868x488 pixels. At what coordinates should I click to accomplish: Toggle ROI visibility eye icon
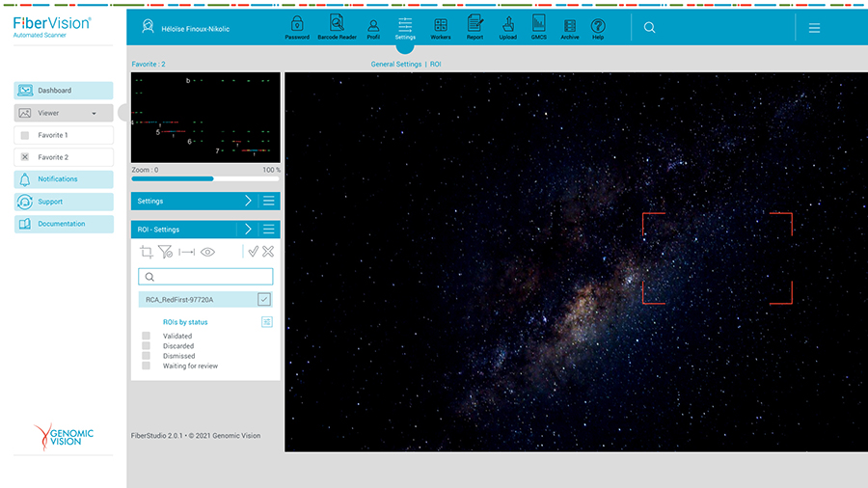[207, 252]
